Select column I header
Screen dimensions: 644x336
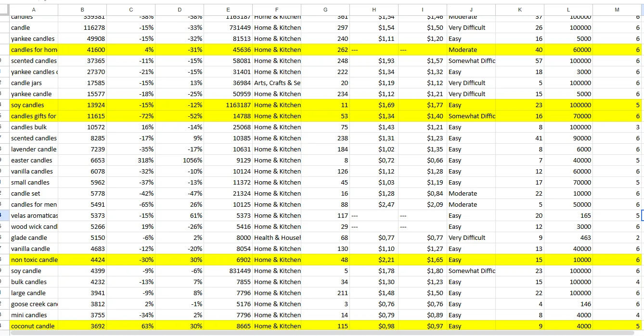[423, 10]
